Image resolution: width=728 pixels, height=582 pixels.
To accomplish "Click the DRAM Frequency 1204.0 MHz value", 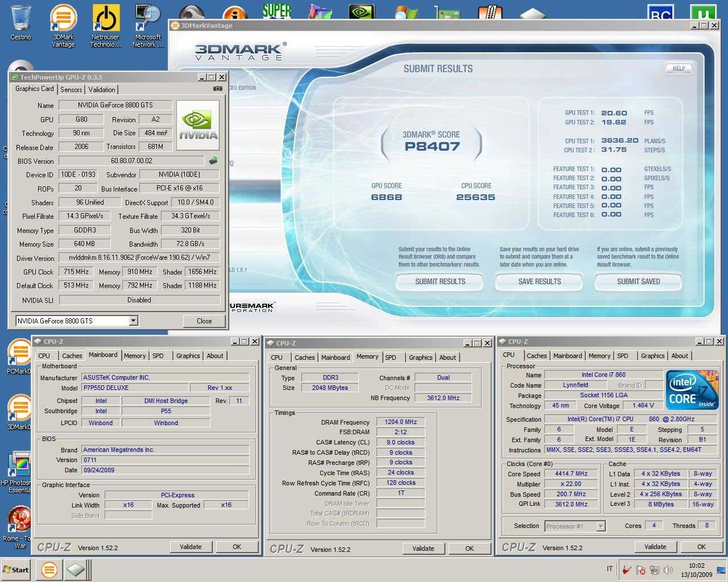I will coord(401,422).
